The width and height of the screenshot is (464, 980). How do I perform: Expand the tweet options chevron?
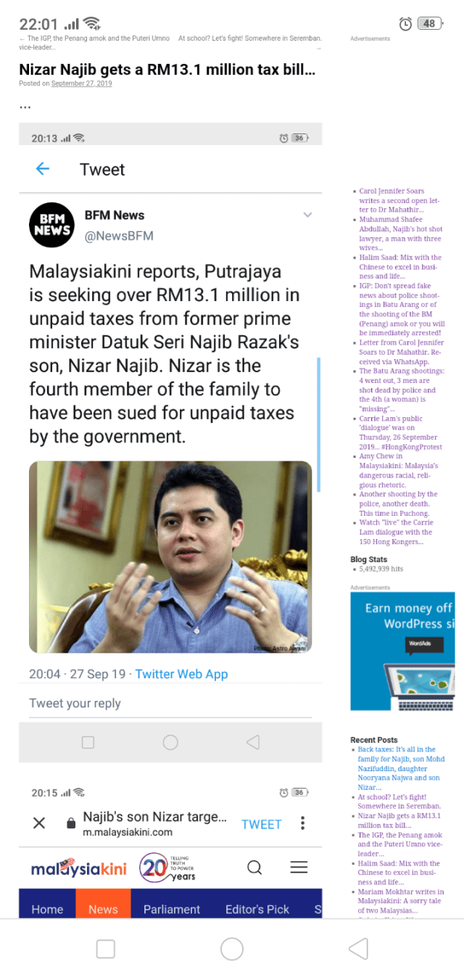[x=307, y=215]
